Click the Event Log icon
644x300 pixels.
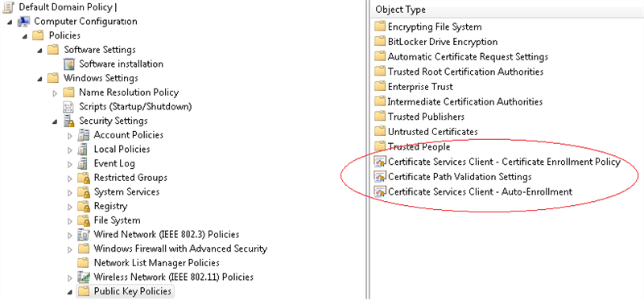tap(83, 163)
